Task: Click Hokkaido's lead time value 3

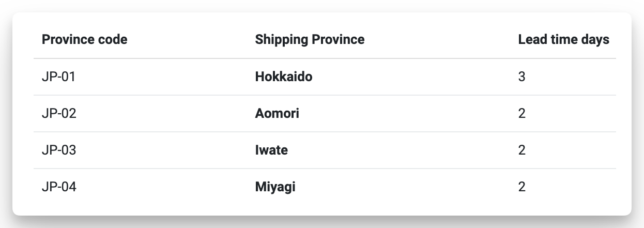Action: click(x=522, y=77)
